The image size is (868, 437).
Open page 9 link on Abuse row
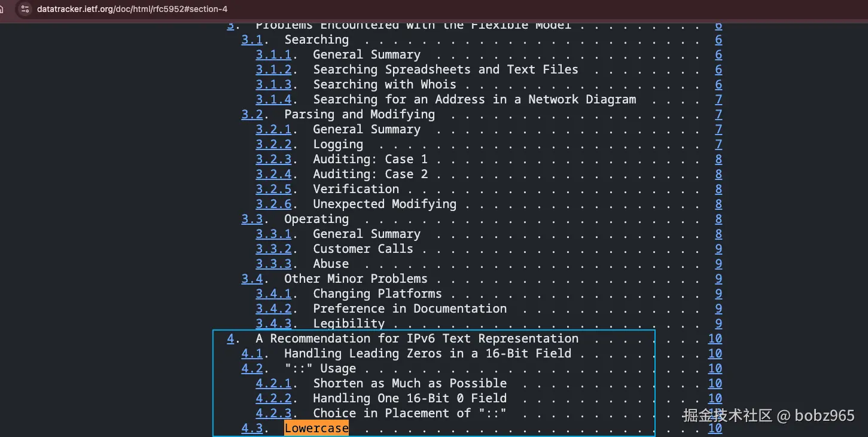click(718, 264)
